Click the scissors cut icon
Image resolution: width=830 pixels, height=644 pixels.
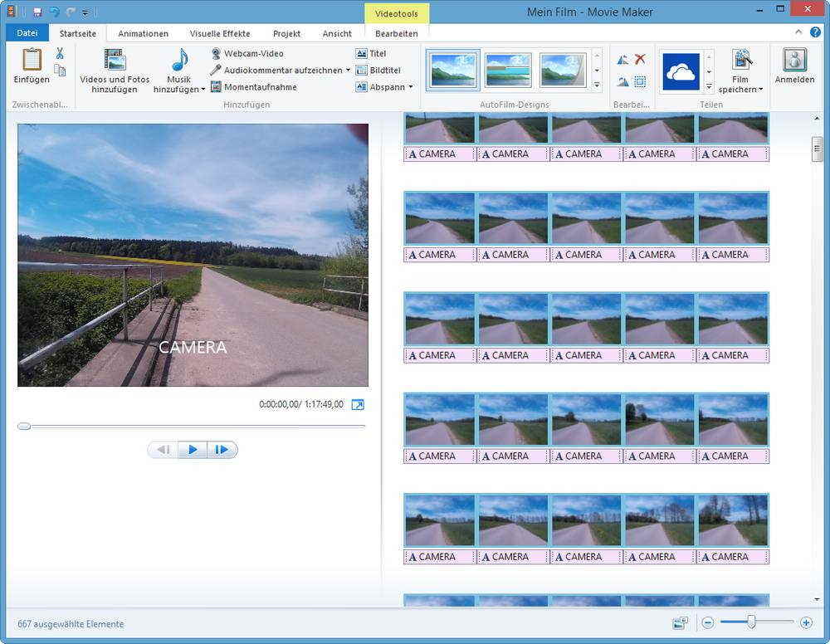tap(60, 54)
